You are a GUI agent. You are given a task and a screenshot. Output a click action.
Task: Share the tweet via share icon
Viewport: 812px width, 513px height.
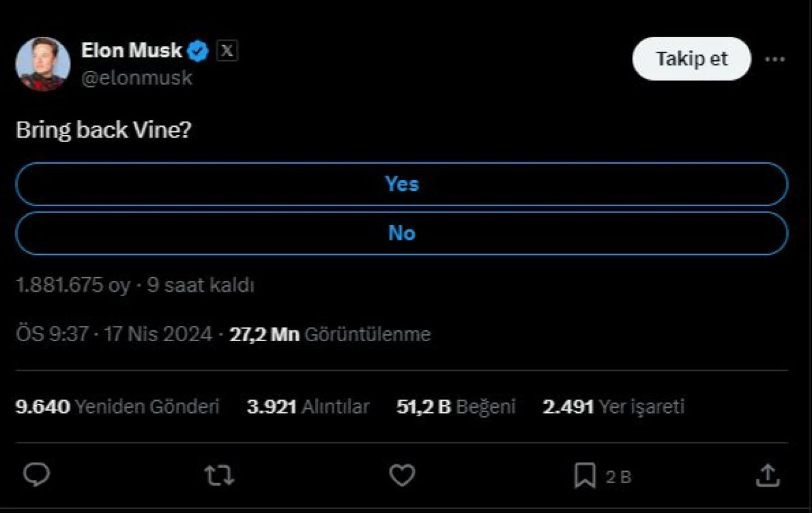[768, 474]
